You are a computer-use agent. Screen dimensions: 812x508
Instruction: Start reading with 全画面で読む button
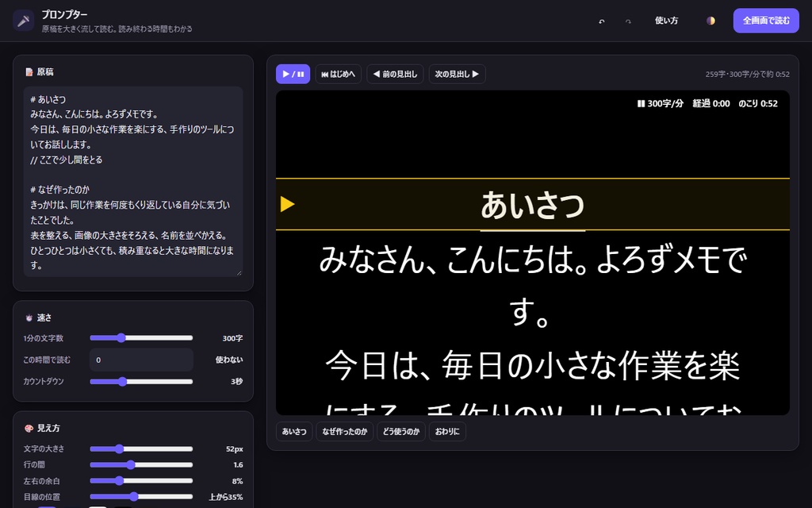click(x=766, y=21)
